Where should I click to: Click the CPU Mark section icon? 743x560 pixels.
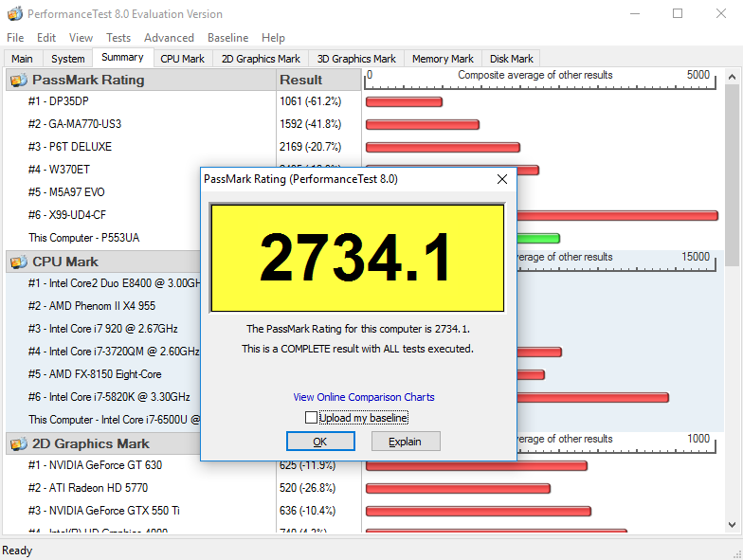point(19,262)
